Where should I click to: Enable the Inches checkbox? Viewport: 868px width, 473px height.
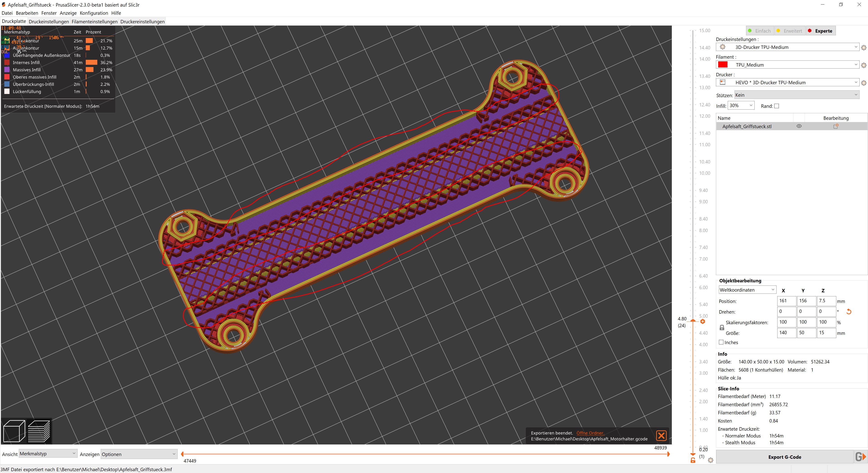[721, 342]
